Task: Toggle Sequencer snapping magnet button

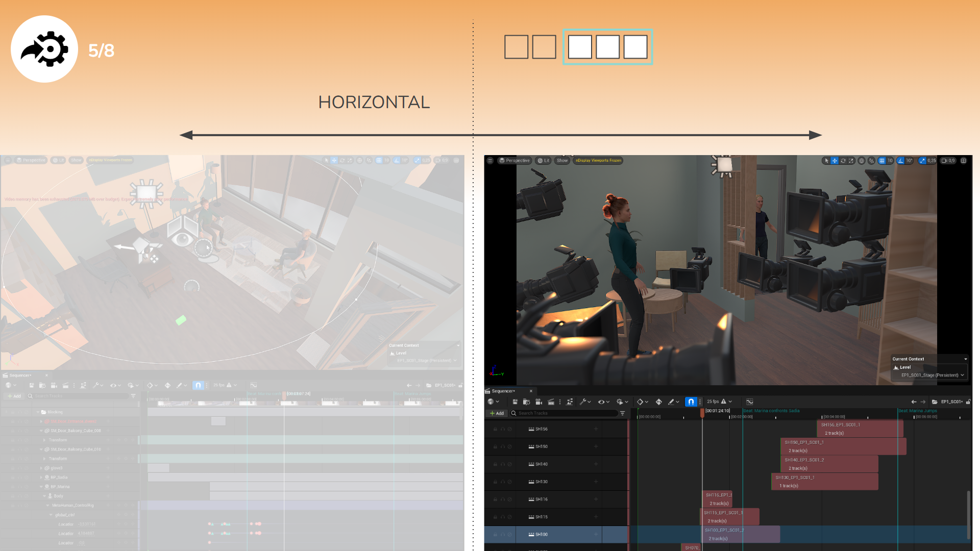Action: (x=691, y=402)
